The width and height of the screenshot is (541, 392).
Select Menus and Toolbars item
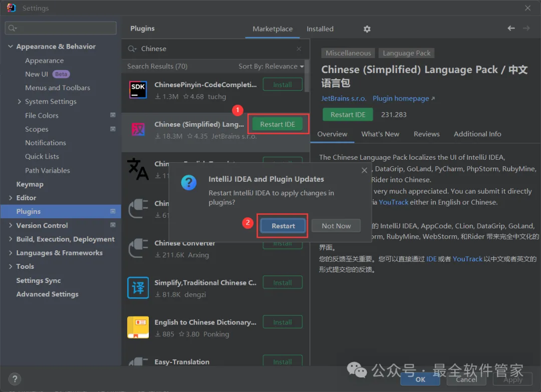point(57,88)
